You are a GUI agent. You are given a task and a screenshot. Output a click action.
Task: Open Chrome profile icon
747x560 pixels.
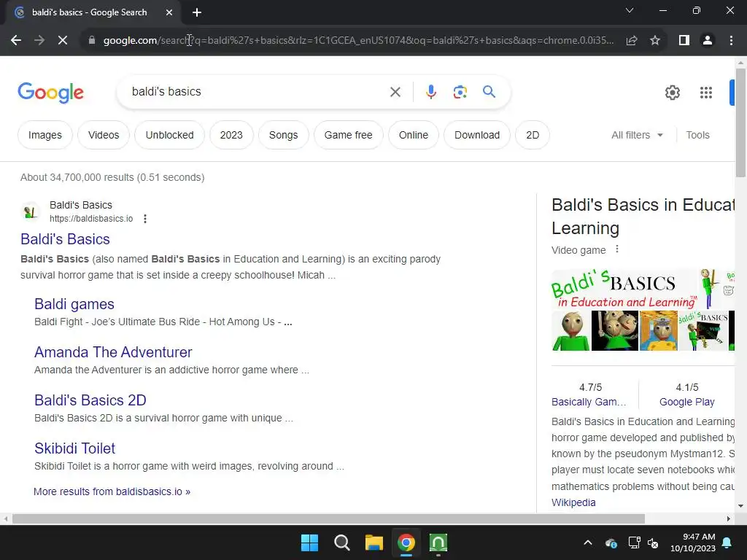(708, 41)
